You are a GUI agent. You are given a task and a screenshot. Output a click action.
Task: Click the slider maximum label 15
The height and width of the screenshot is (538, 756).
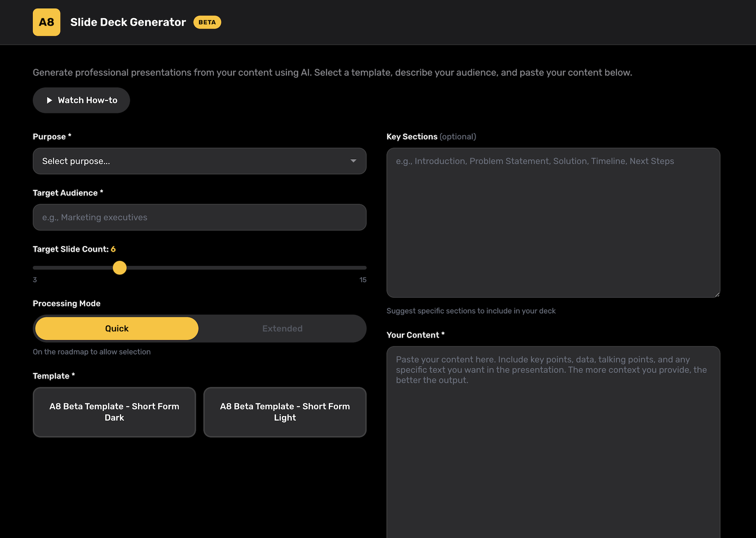click(x=363, y=280)
